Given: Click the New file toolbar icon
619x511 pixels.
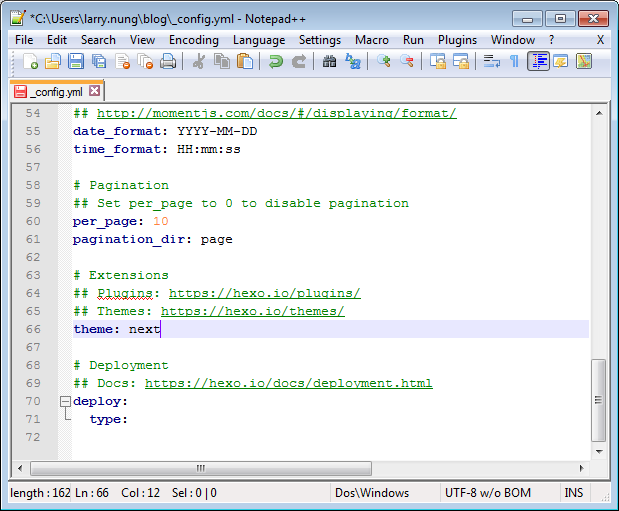Looking at the screenshot, I should coord(30,62).
